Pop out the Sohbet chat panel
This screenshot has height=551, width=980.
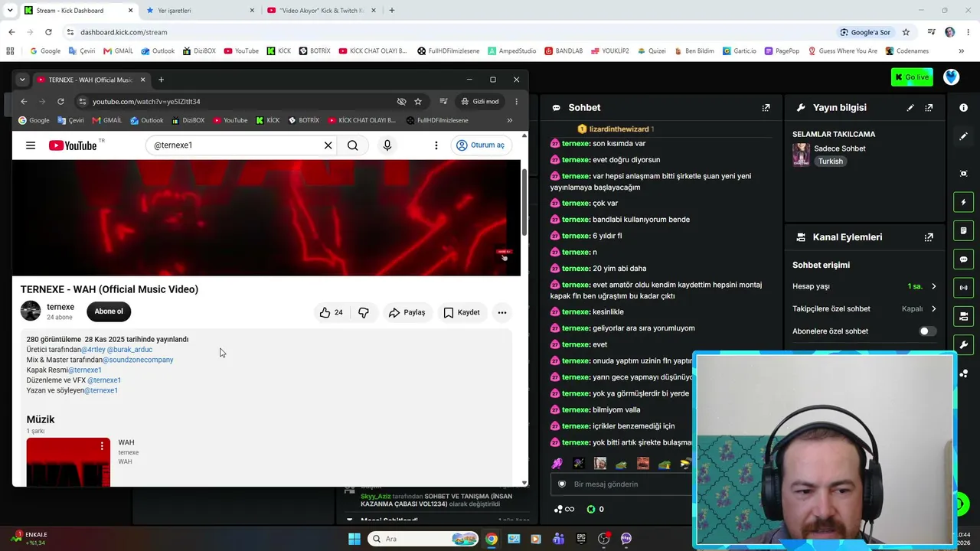(766, 108)
